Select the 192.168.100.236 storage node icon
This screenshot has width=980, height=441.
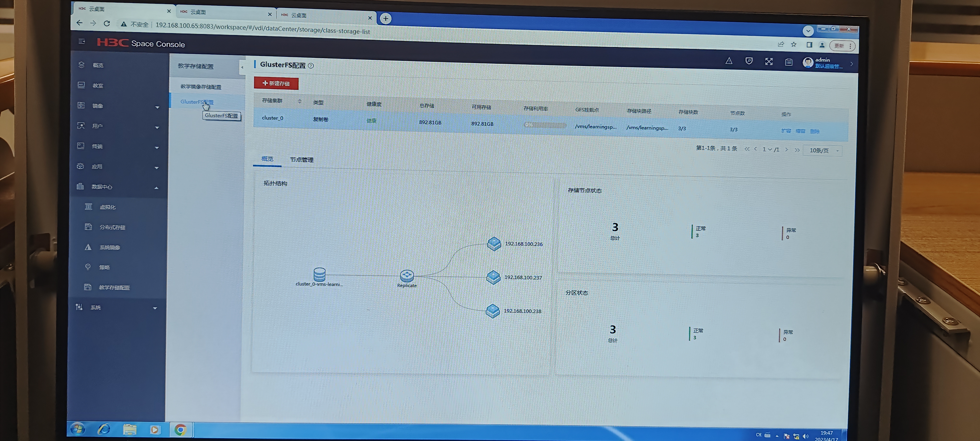[x=494, y=244]
